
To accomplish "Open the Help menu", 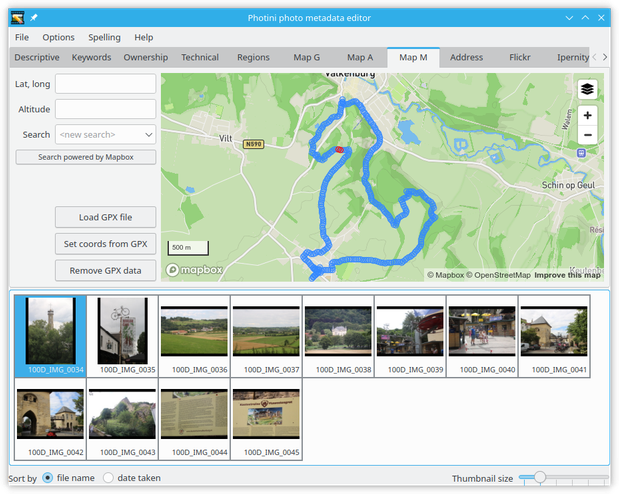I will 144,38.
